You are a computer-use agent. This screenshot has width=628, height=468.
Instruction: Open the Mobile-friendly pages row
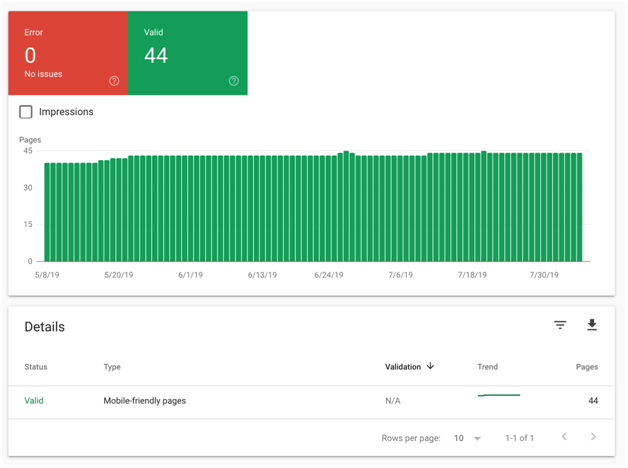coord(145,401)
